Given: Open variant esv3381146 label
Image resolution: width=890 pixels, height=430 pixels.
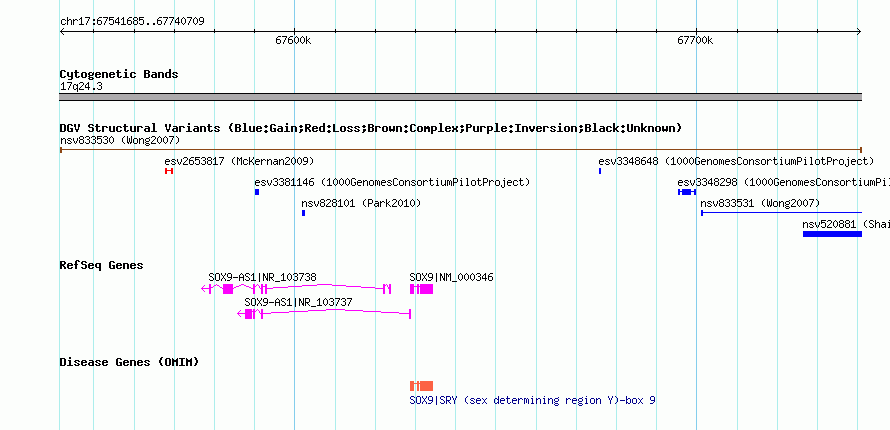Looking at the screenshot, I should click(x=392, y=182).
